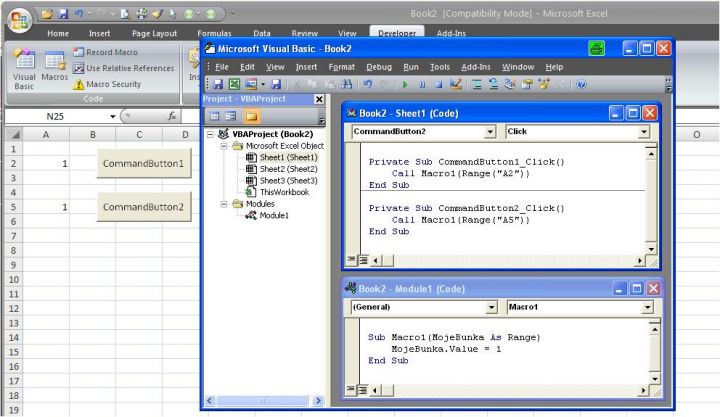Click the Macros ribbon button
The image size is (720, 417).
point(55,67)
